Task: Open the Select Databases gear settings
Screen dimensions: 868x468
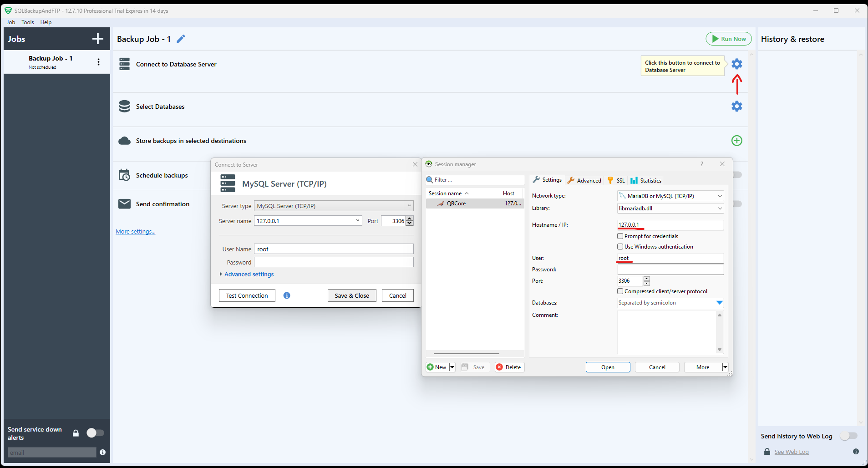Action: click(x=736, y=107)
